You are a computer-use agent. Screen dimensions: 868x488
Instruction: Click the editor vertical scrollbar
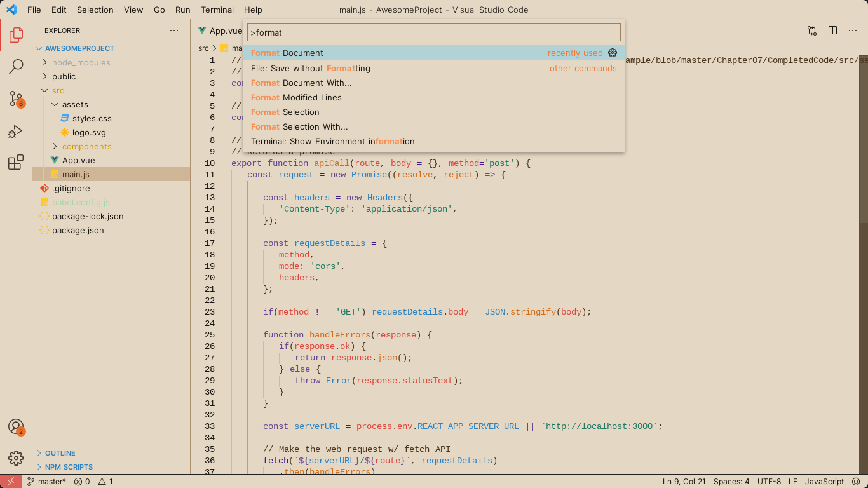click(864, 139)
